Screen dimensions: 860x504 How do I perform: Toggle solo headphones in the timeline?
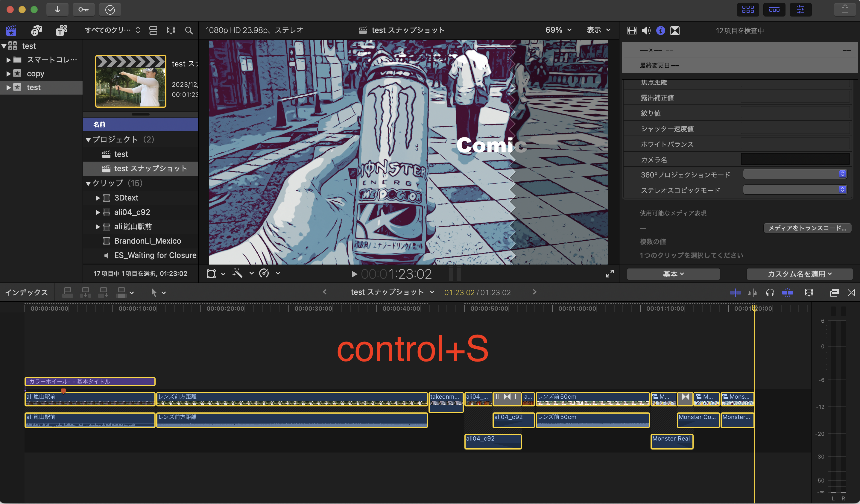(x=770, y=292)
